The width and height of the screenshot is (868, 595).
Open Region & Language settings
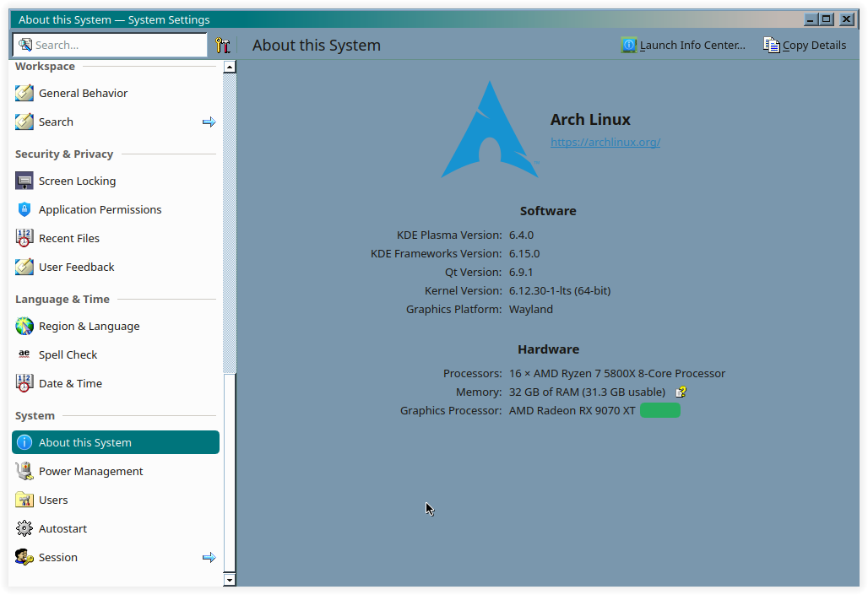coord(116,326)
